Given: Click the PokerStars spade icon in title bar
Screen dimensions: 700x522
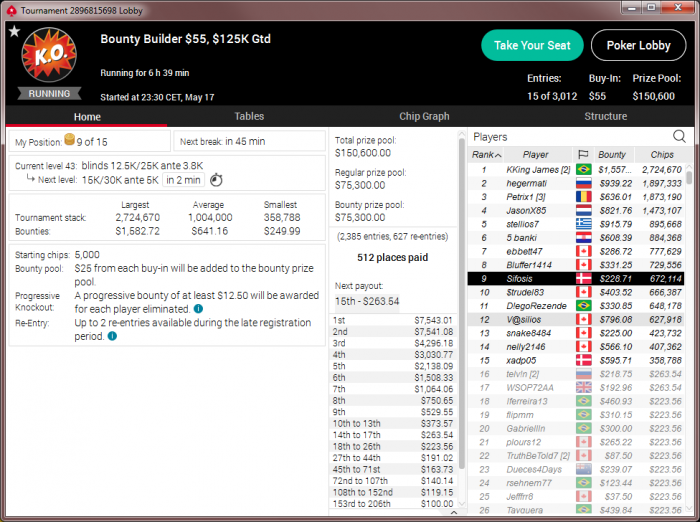Looking at the screenshot, I should [x=11, y=10].
